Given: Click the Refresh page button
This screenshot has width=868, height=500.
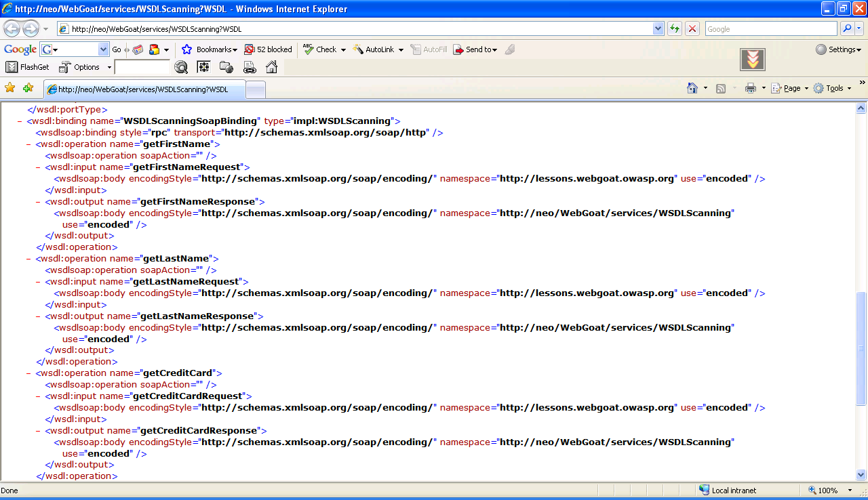Looking at the screenshot, I should [x=675, y=29].
